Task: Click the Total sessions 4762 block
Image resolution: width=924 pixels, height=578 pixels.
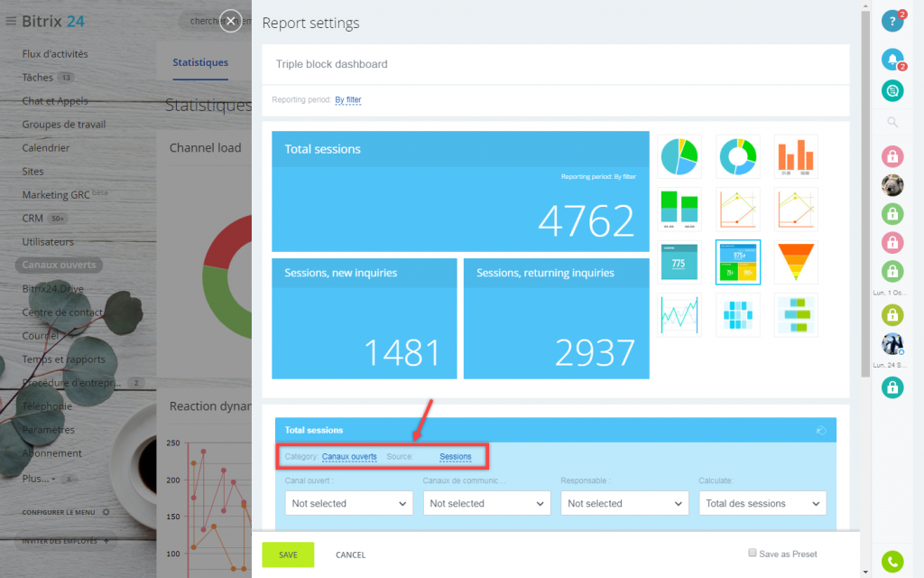Action: click(x=460, y=191)
